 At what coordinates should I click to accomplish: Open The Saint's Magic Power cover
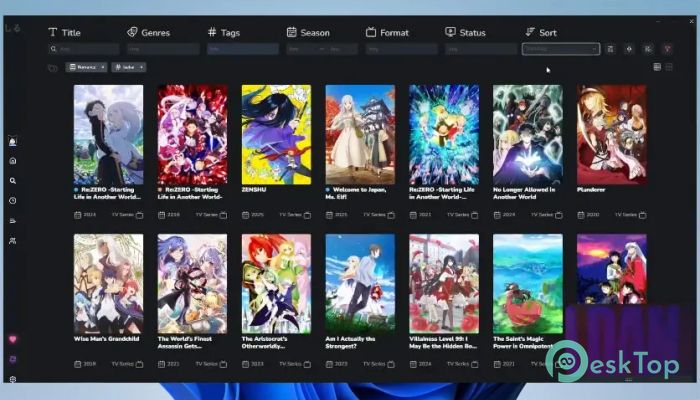point(528,283)
